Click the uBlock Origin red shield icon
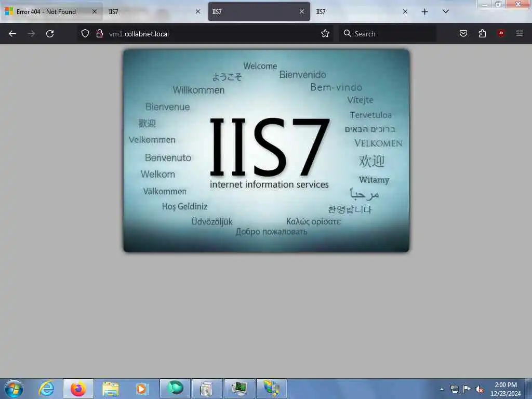The image size is (532, 399). tap(501, 33)
